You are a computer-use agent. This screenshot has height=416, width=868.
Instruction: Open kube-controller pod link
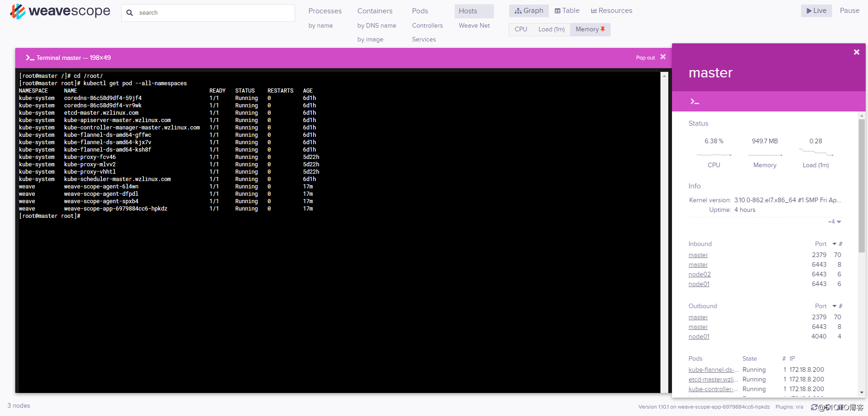tap(713, 389)
